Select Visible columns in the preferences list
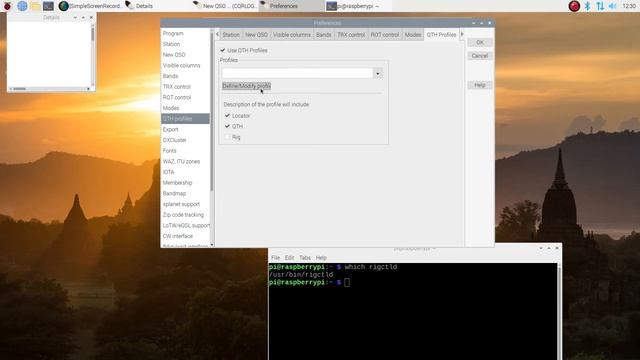Viewport: 640px width, 360px height. [x=186, y=65]
